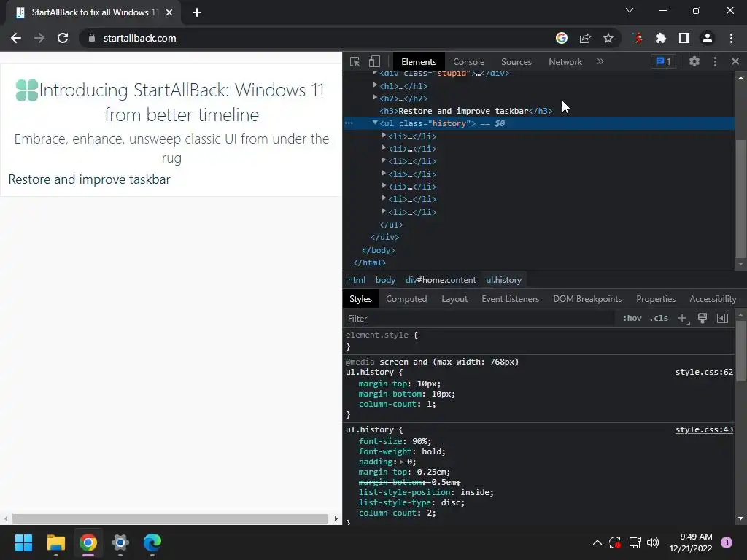Open Chrome three-dot menu
747x560 pixels.
(x=731, y=38)
